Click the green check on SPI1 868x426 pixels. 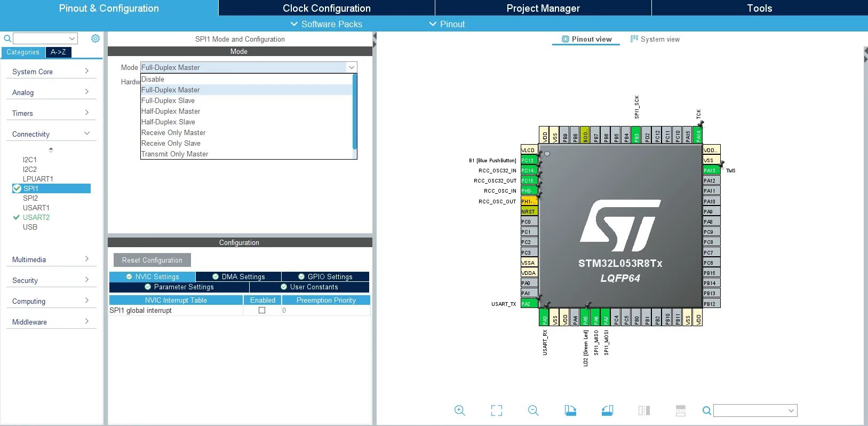17,188
